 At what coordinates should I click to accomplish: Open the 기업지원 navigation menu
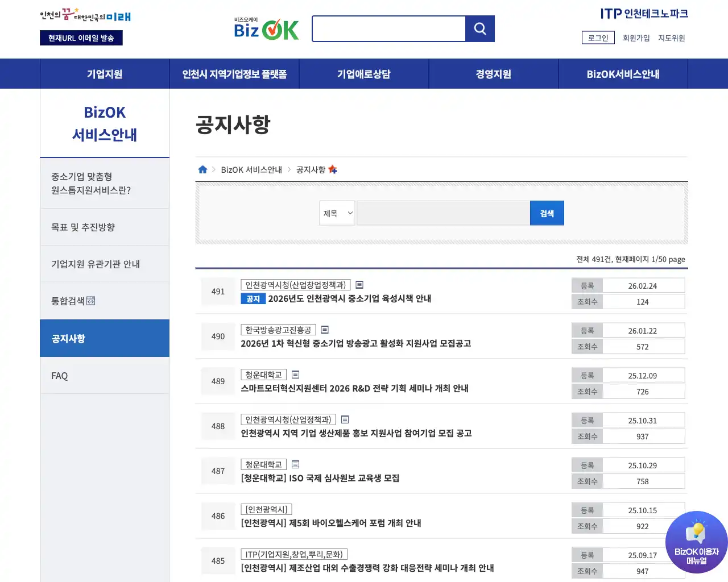click(x=104, y=73)
